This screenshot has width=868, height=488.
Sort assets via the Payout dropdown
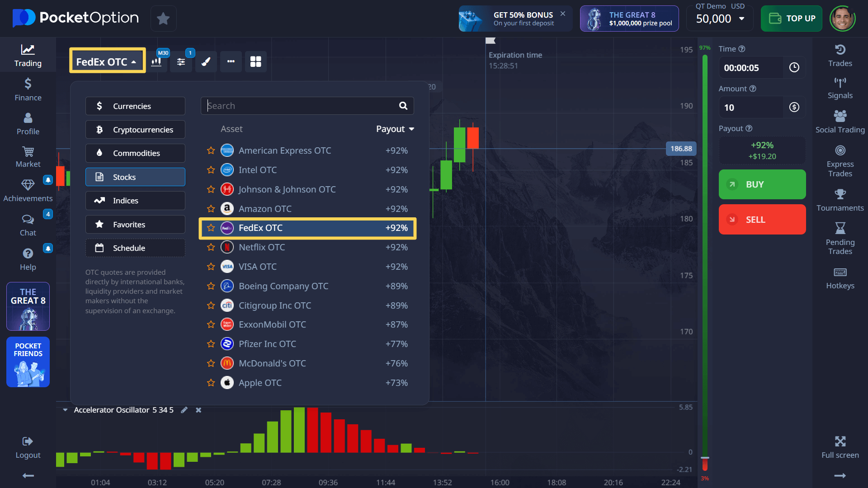point(395,129)
